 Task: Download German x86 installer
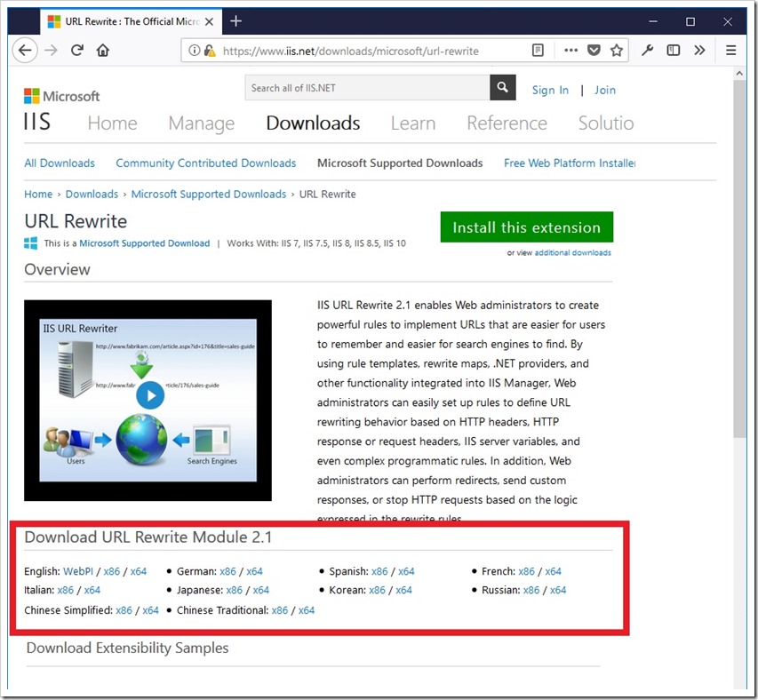[x=227, y=571]
